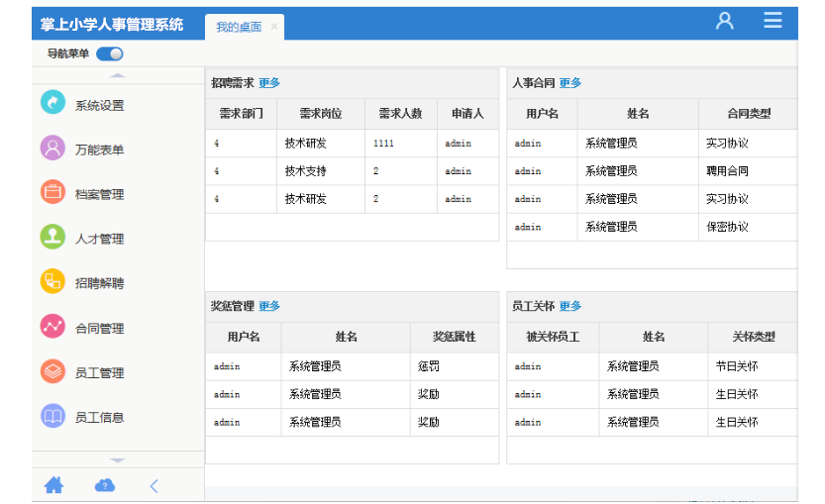Image resolution: width=825 pixels, height=504 pixels.
Task: Click the cloud help icon
Action: (105, 485)
